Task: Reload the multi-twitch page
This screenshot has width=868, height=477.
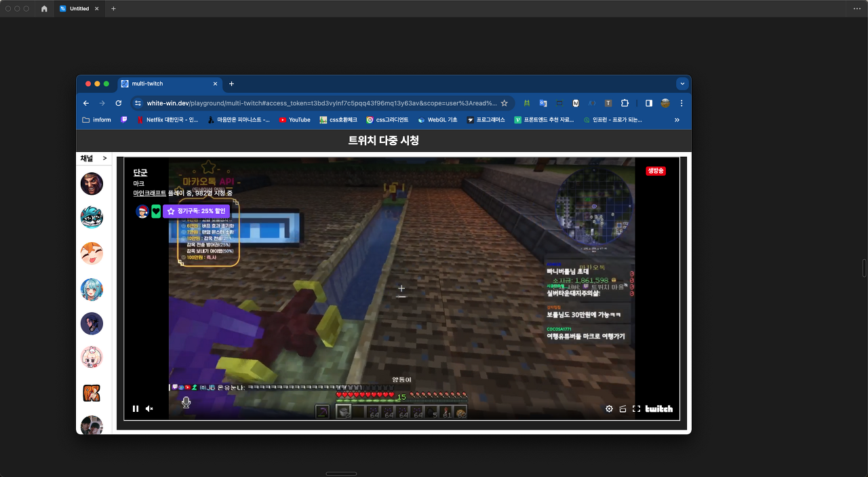Action: click(x=119, y=103)
